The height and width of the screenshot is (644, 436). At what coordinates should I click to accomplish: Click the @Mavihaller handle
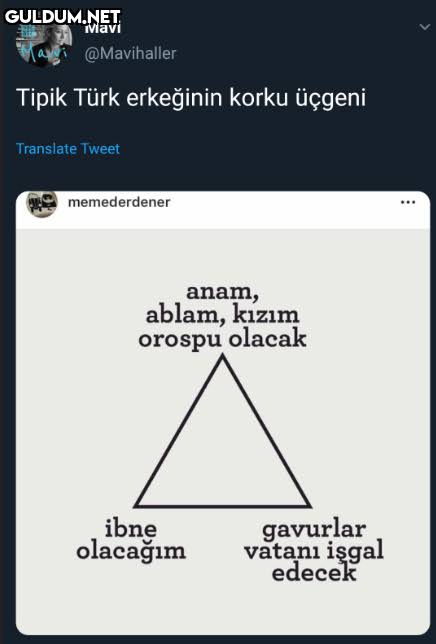tap(131, 53)
